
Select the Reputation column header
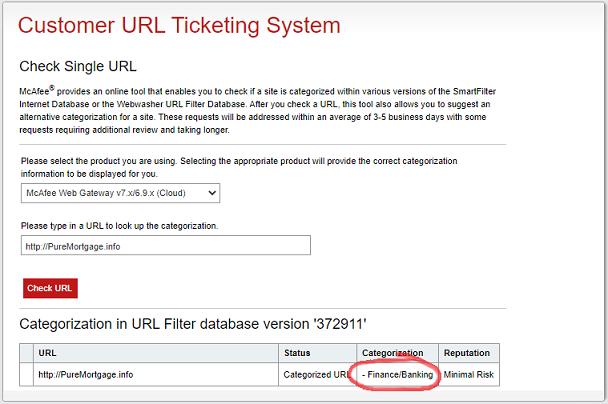pos(468,353)
